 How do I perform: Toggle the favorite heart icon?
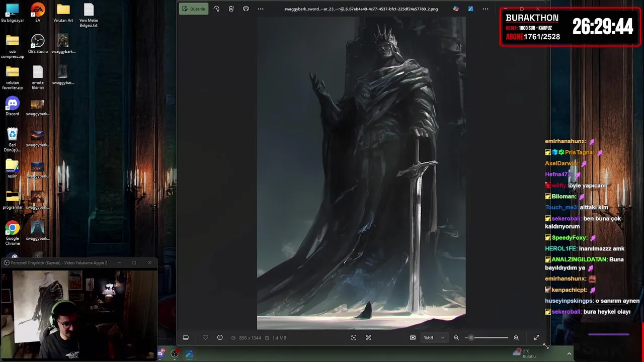click(205, 338)
